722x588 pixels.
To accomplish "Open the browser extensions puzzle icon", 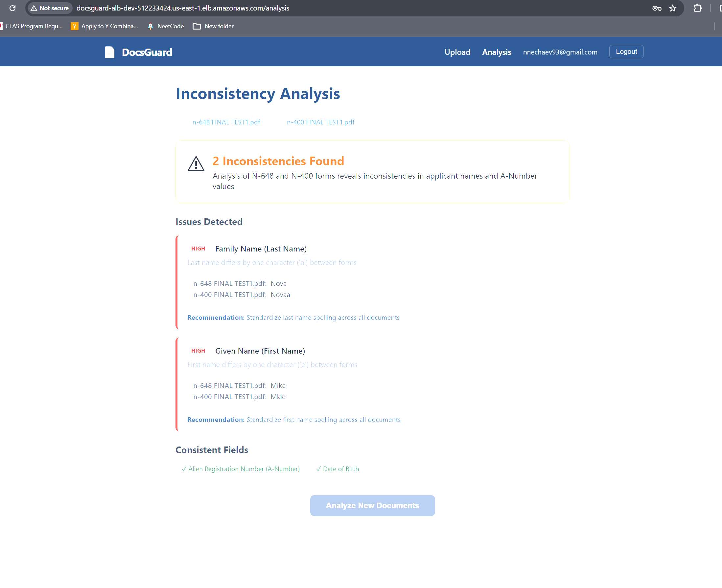I will [697, 8].
